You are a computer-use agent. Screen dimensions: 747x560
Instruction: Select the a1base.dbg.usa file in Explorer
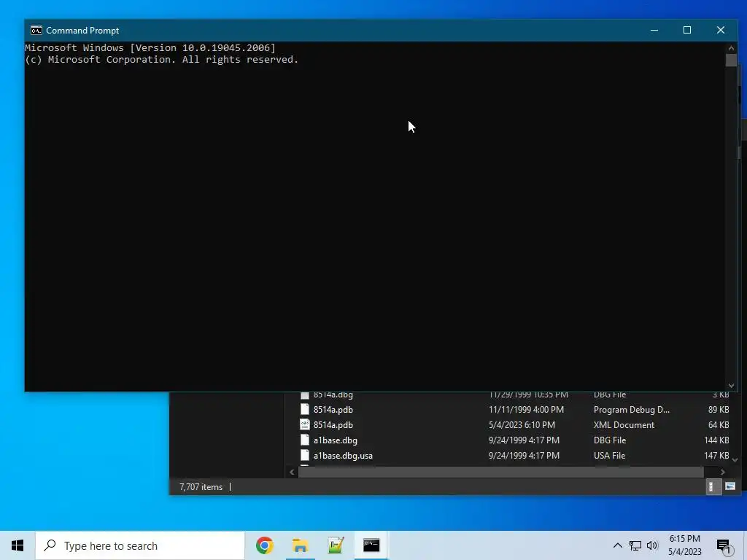[x=514, y=455]
